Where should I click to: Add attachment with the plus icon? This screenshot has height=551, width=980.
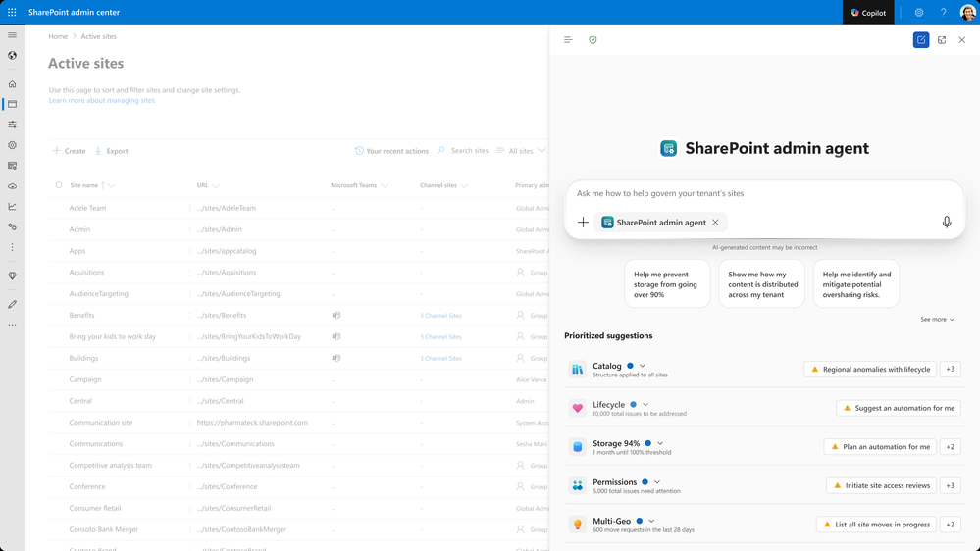point(583,223)
